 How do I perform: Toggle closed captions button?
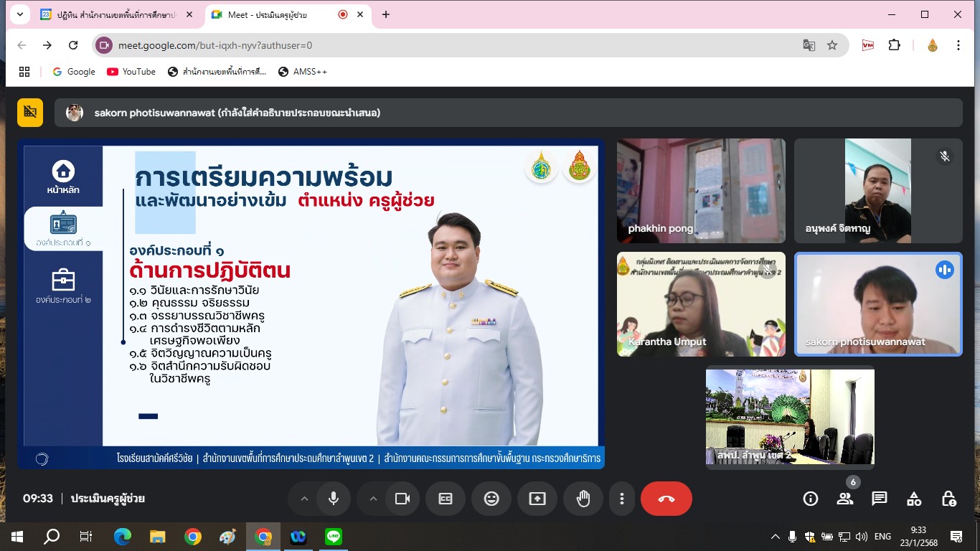[446, 499]
